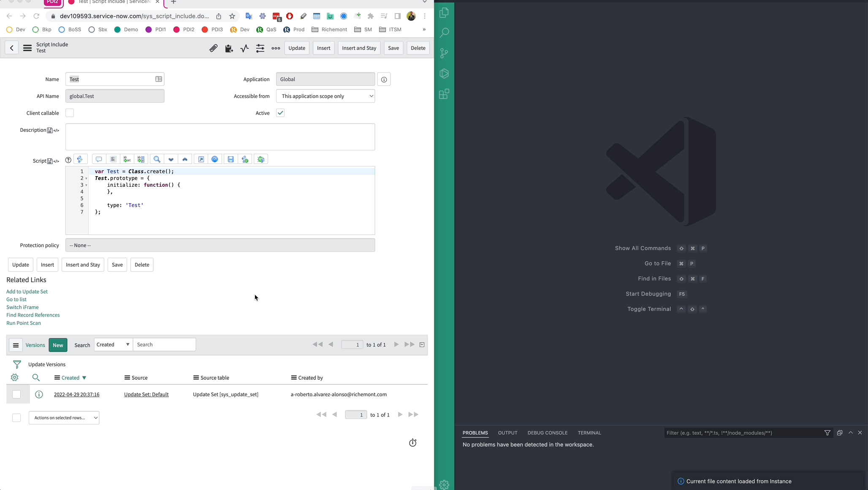Open the personalize form settings sliders icon
Screen dimensions: 868x490
tap(260, 48)
